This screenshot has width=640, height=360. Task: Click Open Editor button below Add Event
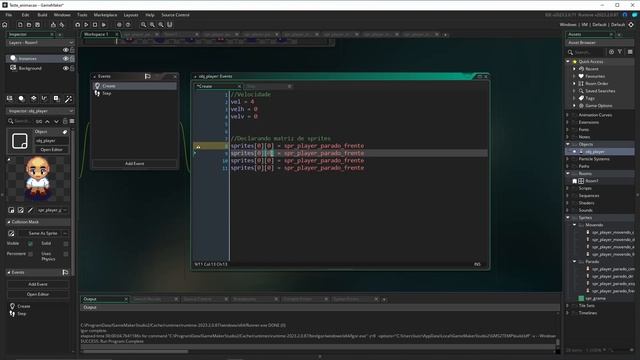38,294
